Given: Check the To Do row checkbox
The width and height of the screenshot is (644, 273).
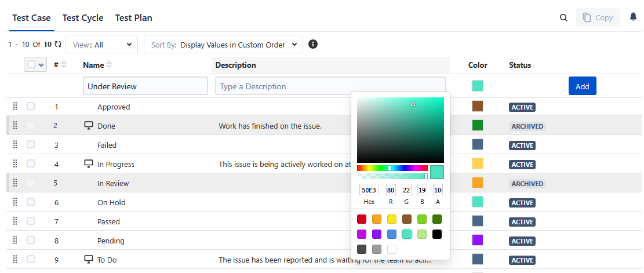Looking at the screenshot, I should click(x=31, y=260).
